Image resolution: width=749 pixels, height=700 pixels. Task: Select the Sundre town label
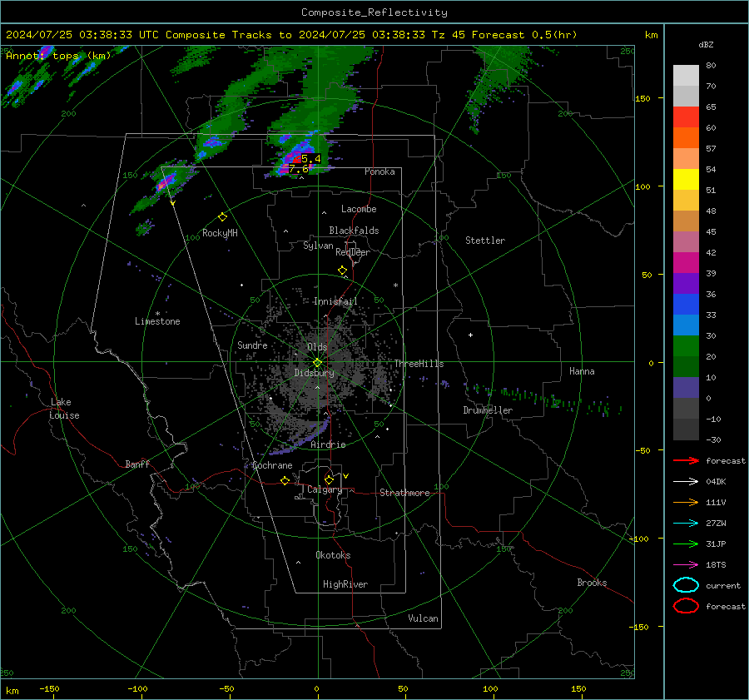252,345
